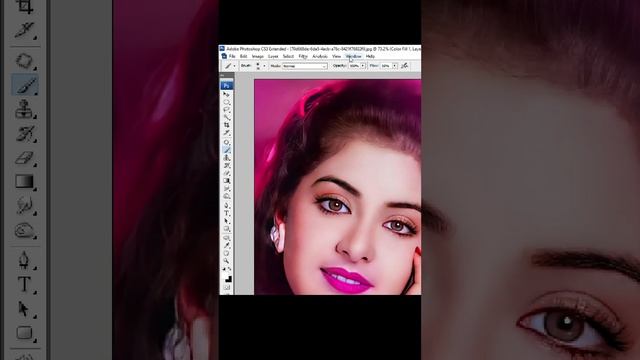The height and width of the screenshot is (360, 640).
Task: Select the Gradient tool in enlarged left toolbar
Action: 24,181
